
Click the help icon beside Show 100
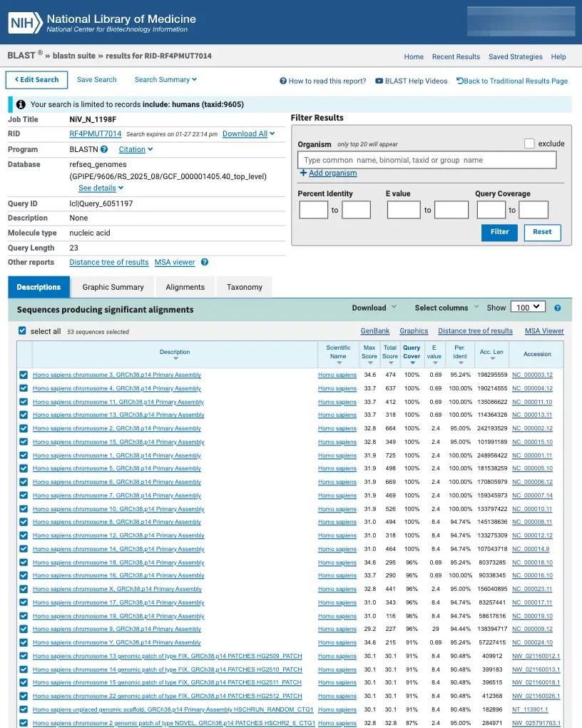pyautogui.click(x=558, y=308)
